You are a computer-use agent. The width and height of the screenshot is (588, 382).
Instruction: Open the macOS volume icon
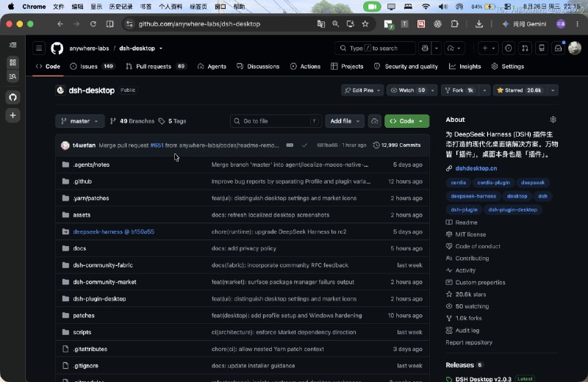(x=443, y=7)
